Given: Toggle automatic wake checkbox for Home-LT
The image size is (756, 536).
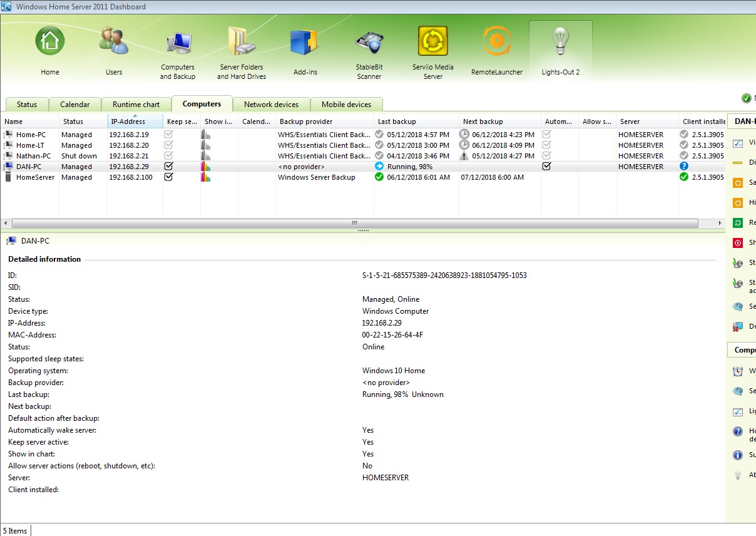Looking at the screenshot, I should coord(547,145).
